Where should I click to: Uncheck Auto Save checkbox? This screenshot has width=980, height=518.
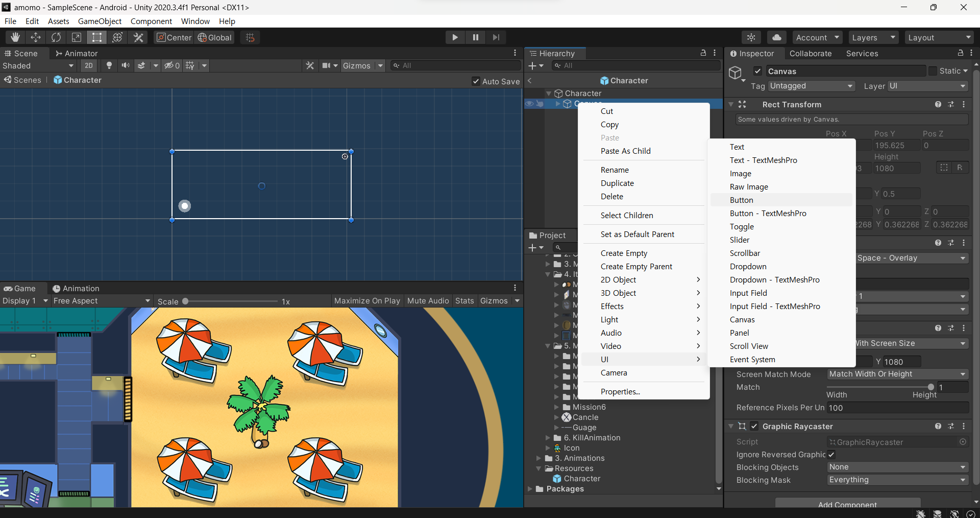476,81
